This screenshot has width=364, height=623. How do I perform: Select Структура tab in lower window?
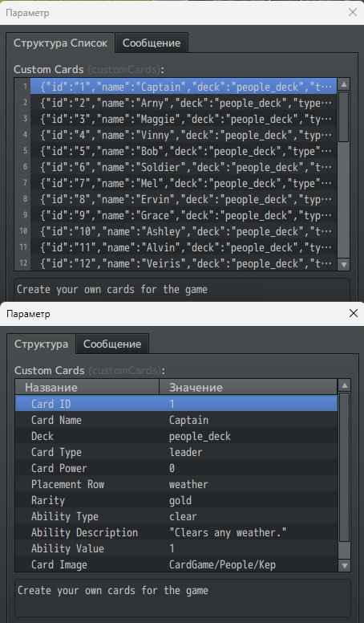point(41,344)
